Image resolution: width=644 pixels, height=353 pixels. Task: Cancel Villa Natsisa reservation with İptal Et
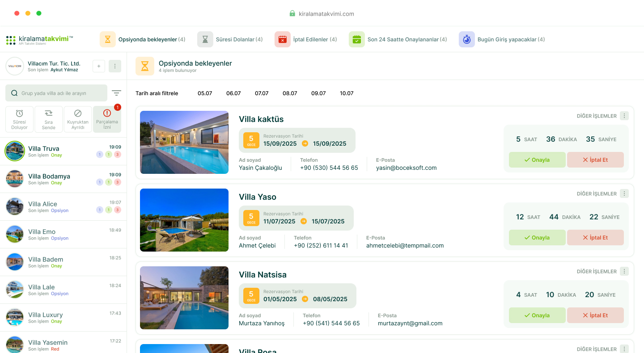(x=595, y=315)
